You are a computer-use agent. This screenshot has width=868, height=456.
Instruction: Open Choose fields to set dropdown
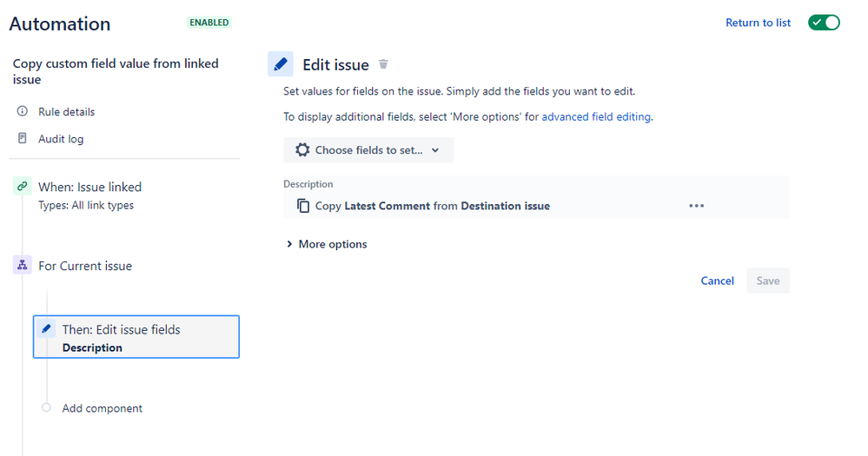pos(368,150)
